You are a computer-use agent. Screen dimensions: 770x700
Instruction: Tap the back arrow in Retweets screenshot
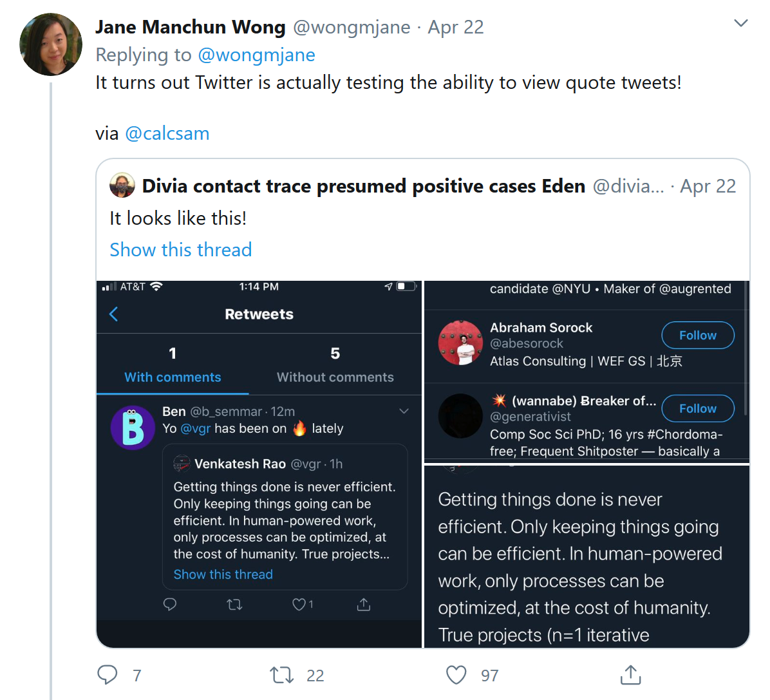point(114,314)
